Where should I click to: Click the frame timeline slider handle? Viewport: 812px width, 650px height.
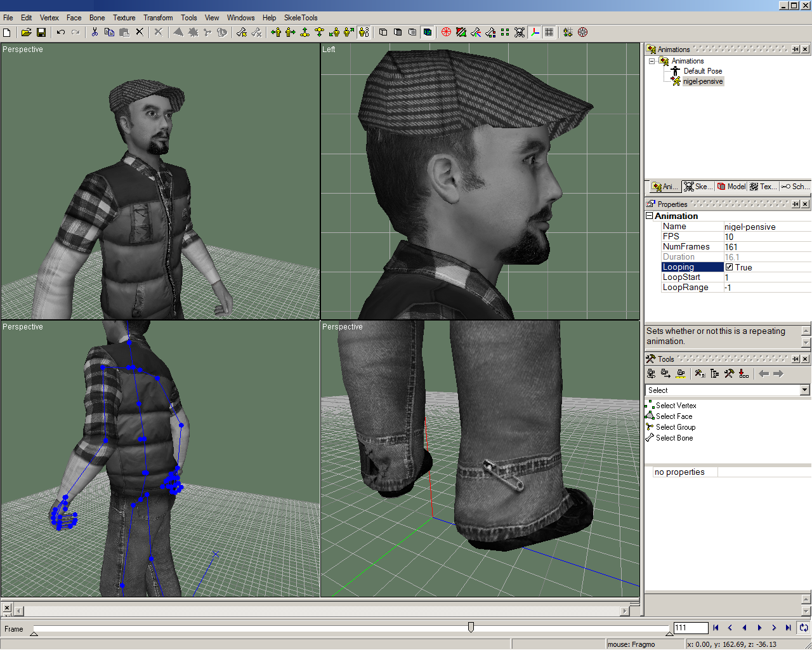[471, 627]
